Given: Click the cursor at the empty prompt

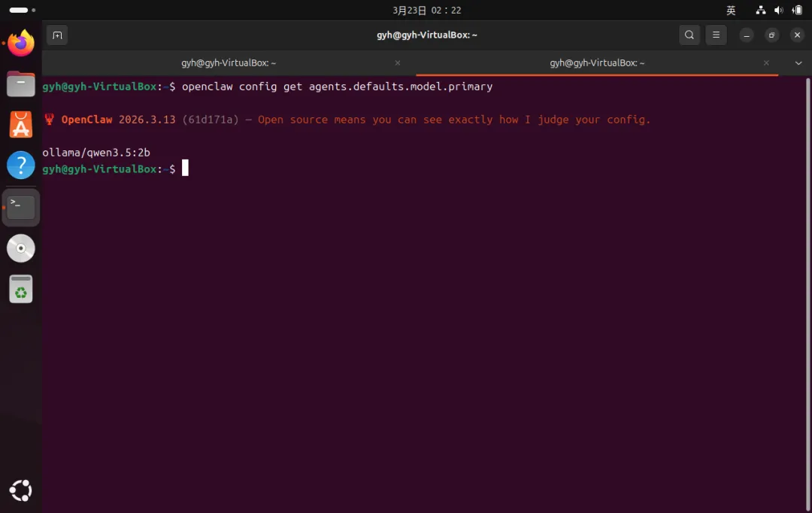Looking at the screenshot, I should click(185, 168).
